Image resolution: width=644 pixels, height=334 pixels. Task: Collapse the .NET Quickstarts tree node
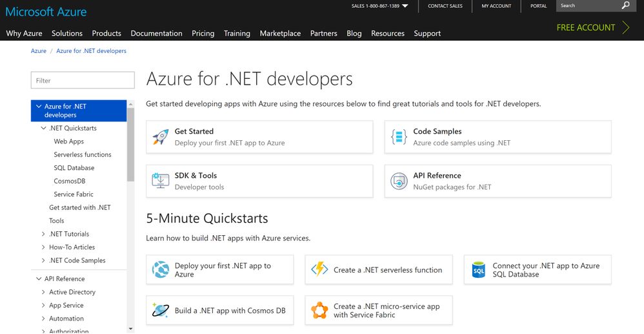43,128
